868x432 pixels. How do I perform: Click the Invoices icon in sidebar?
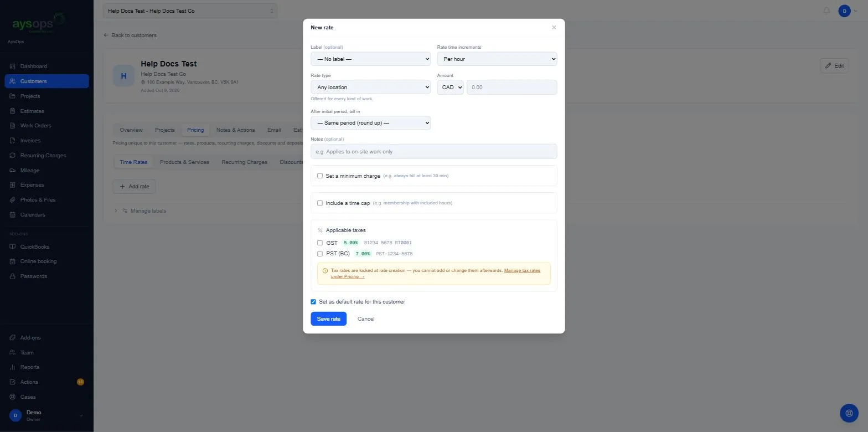[13, 141]
